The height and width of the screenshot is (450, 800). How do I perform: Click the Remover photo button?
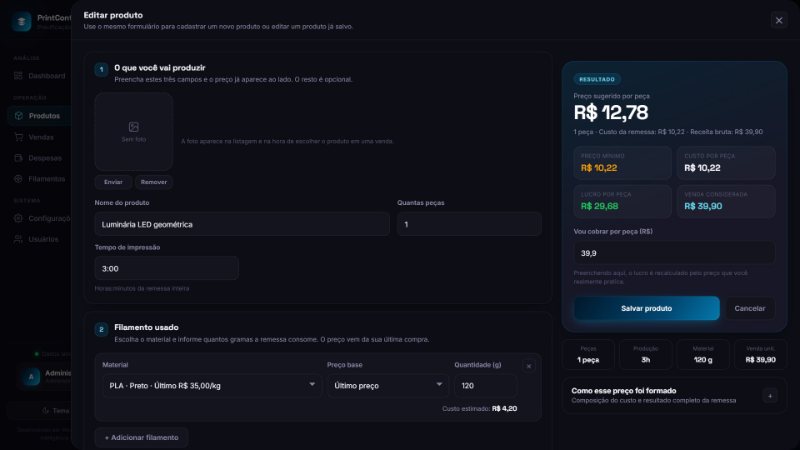(x=154, y=182)
